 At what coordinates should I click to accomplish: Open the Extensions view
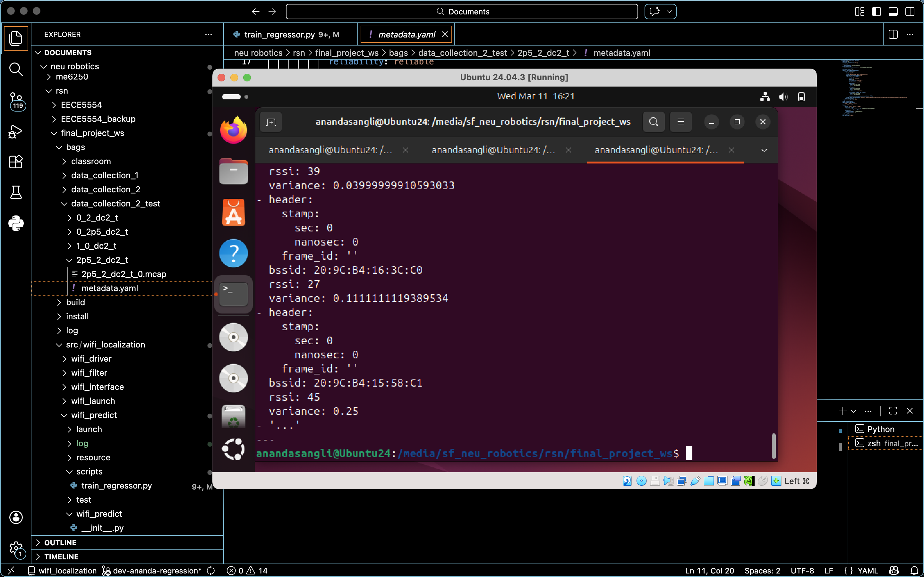(16, 162)
